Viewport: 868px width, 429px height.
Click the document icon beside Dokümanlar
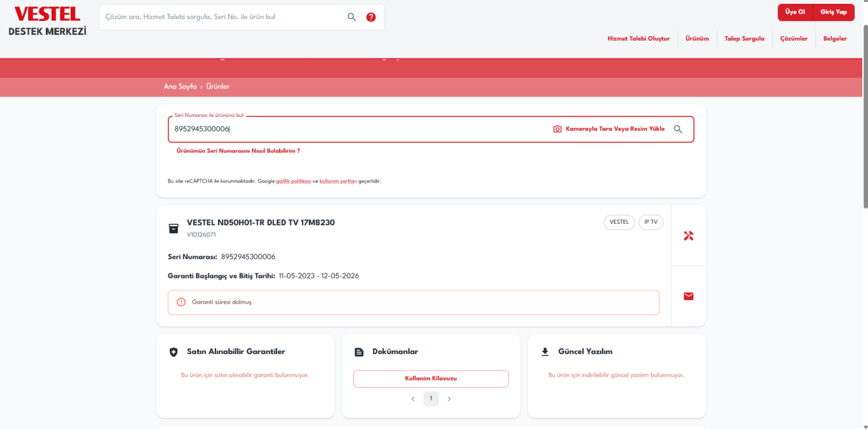point(359,352)
